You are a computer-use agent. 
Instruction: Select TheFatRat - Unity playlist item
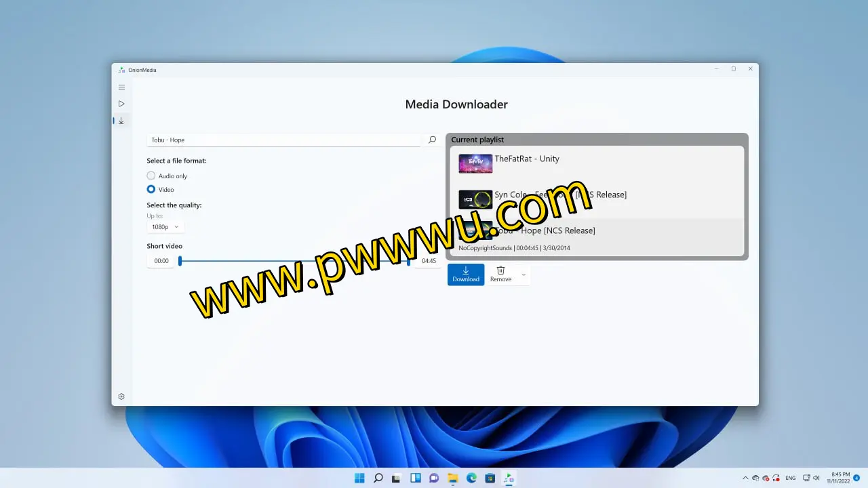pos(597,163)
